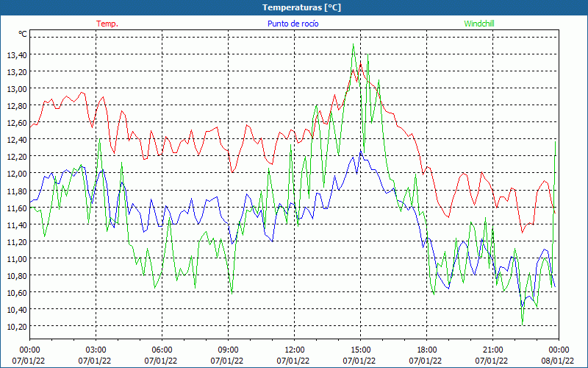This screenshot has height=368, width=588.
Task: Click the 12,00 y-axis value
Action: (x=17, y=174)
